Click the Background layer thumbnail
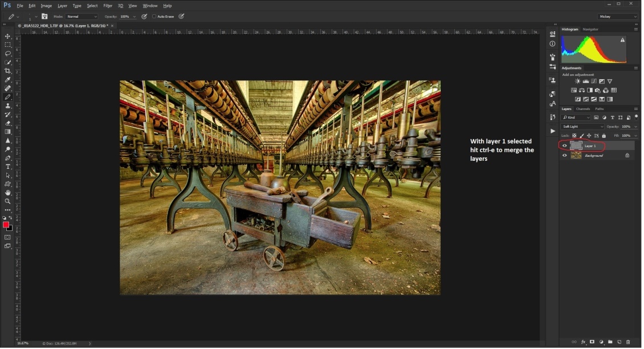 tap(576, 155)
